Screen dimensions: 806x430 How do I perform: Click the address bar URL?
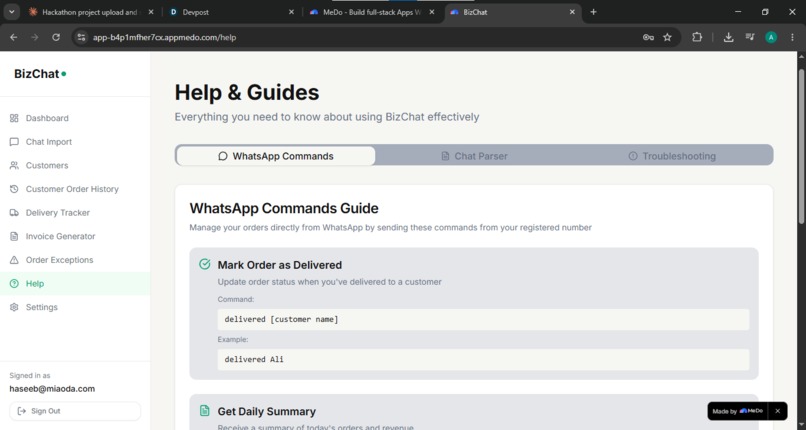click(164, 38)
